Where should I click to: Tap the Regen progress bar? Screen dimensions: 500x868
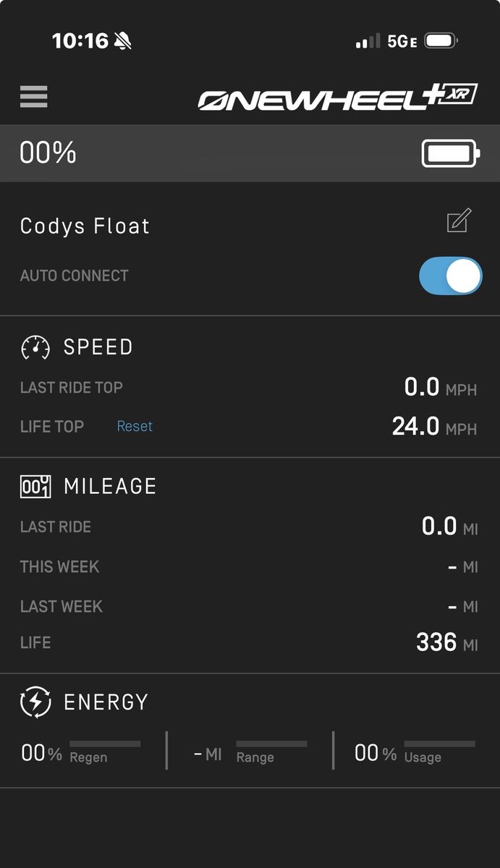tap(105, 744)
